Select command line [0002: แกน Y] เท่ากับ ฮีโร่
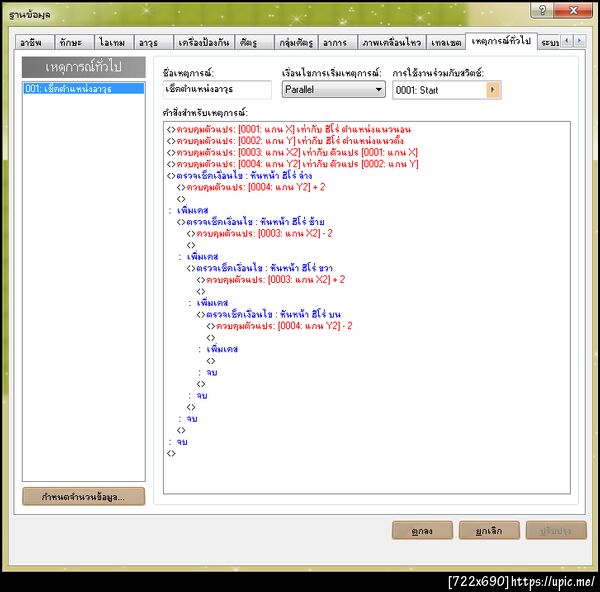Screen dimensions: 600x592 [285, 141]
